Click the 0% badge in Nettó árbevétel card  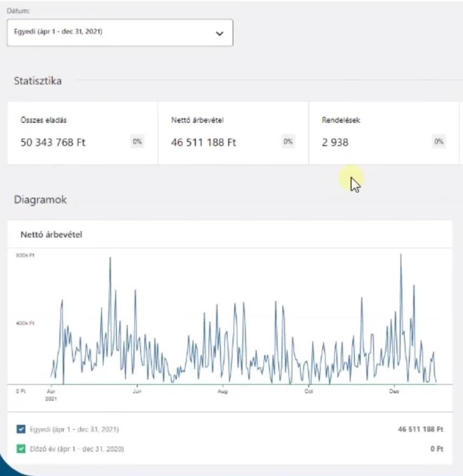coord(288,142)
